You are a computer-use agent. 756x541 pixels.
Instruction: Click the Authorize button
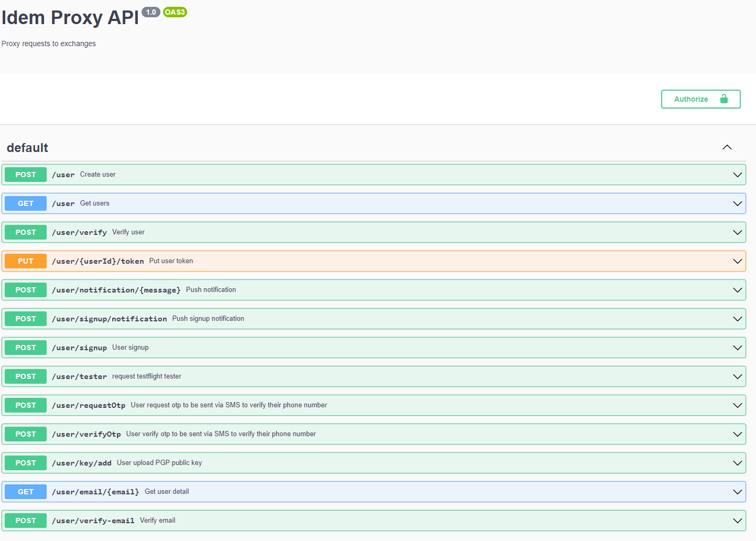(x=691, y=99)
